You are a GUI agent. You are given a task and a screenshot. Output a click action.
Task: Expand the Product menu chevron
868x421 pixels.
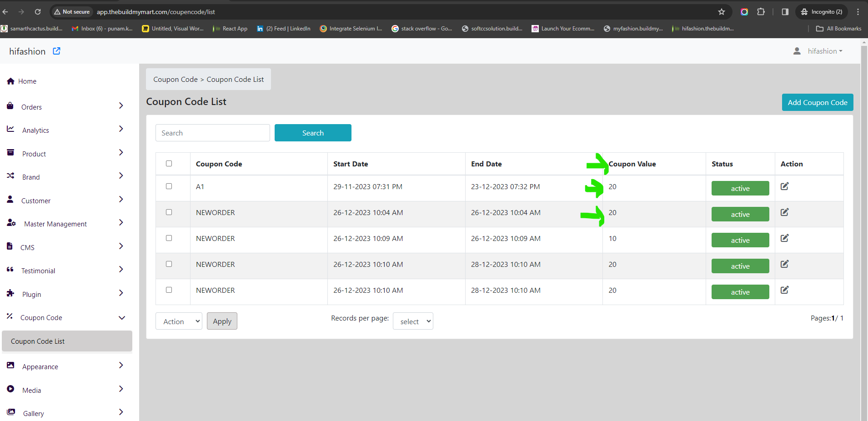point(121,152)
